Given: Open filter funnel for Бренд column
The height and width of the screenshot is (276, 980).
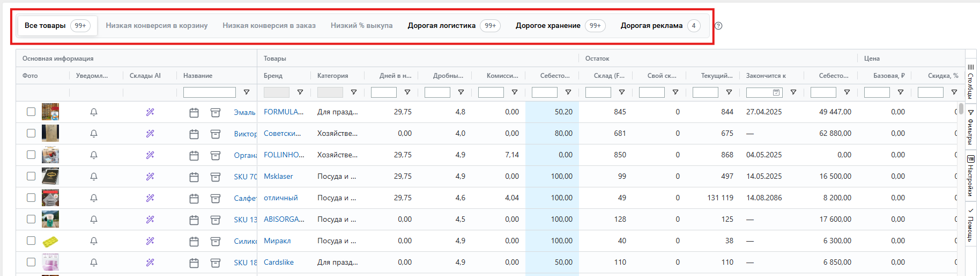Looking at the screenshot, I should [300, 92].
